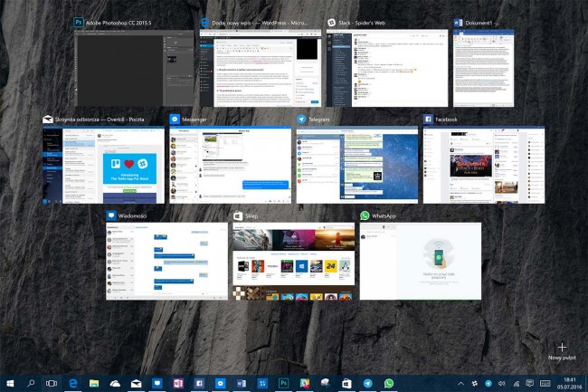
Task: Open Telegram from the taskbar app icons
Action: tap(368, 383)
